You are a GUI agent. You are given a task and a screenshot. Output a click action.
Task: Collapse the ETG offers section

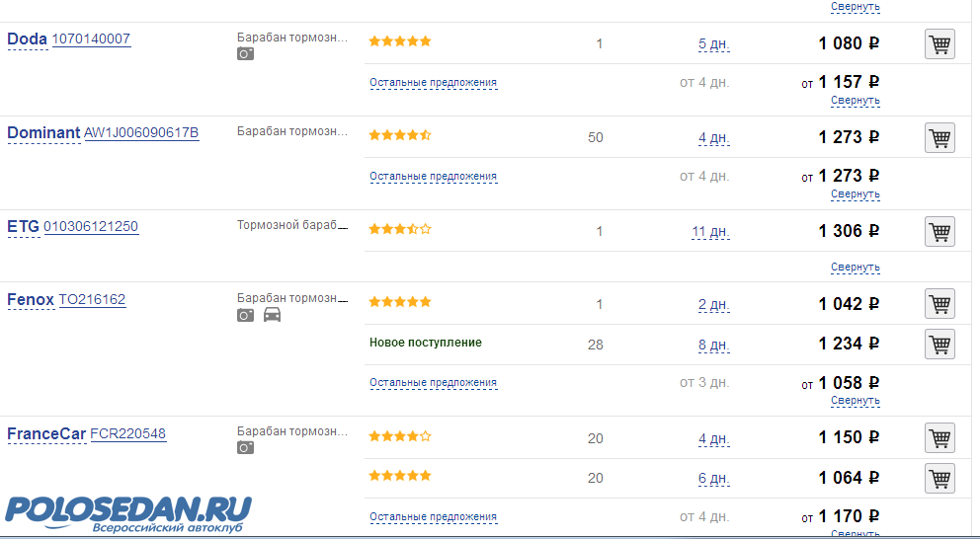855,268
